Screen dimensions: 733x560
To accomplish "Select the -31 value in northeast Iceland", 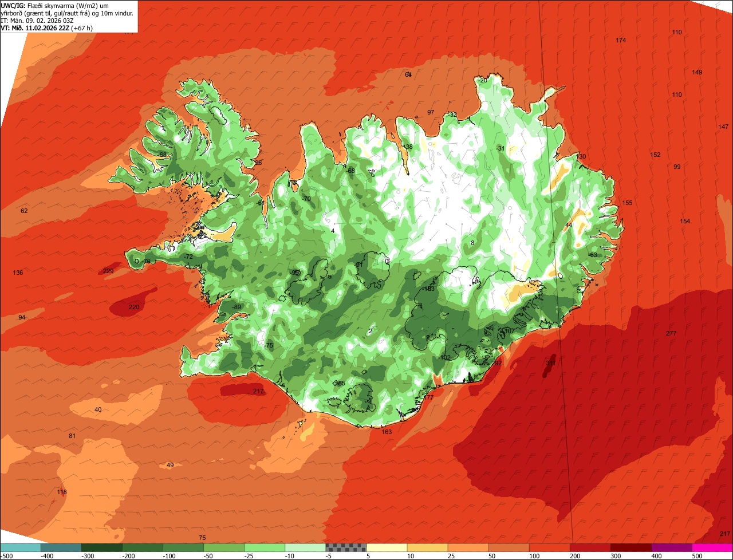I will [x=500, y=148].
